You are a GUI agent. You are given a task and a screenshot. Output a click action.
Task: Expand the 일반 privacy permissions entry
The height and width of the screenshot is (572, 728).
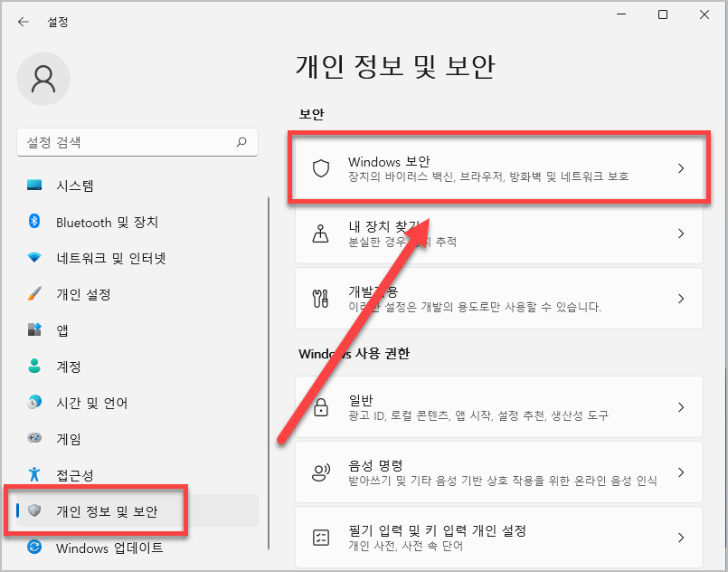[497, 407]
